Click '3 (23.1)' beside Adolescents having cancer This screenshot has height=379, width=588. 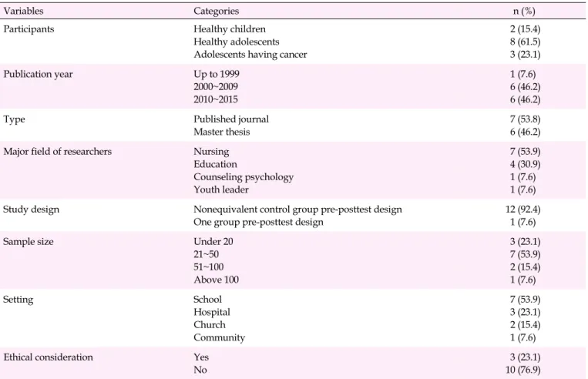(525, 55)
